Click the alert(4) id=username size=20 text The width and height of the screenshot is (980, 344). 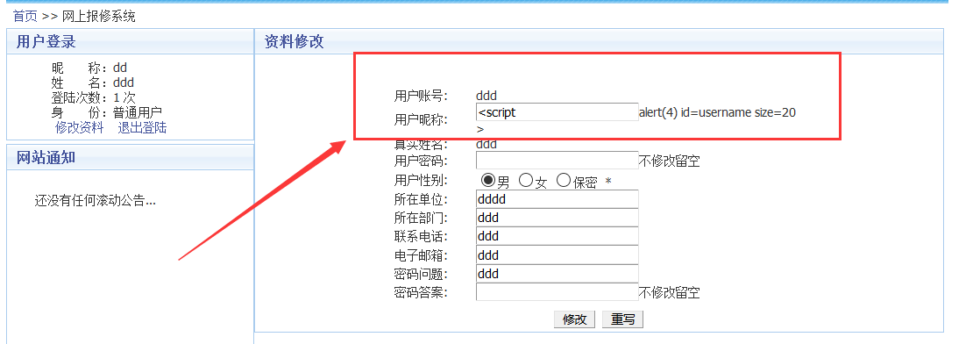(x=717, y=112)
